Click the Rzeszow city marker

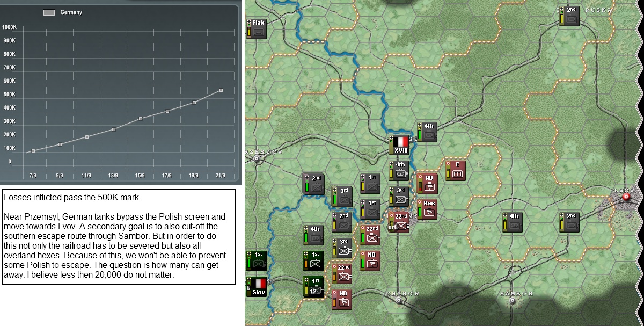257,158
